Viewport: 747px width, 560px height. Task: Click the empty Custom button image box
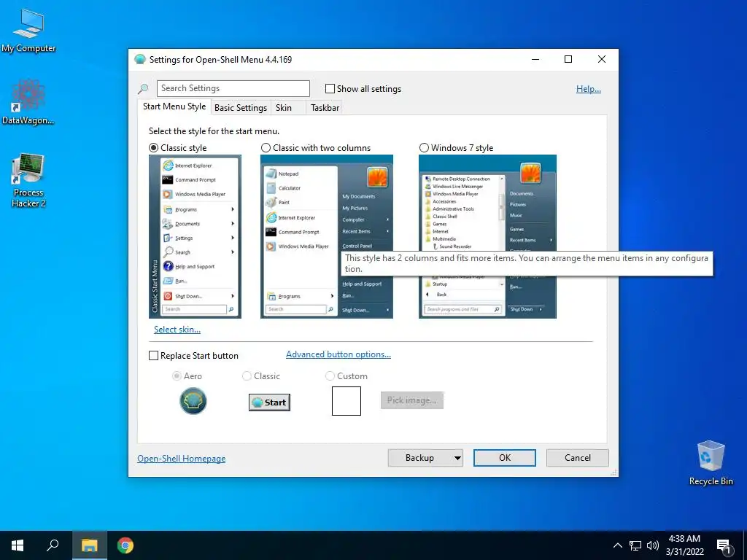[347, 401]
